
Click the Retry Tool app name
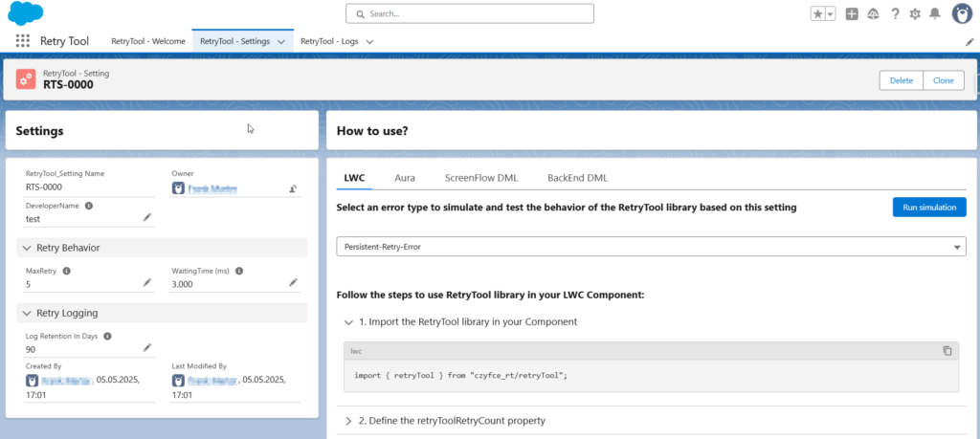click(x=64, y=41)
